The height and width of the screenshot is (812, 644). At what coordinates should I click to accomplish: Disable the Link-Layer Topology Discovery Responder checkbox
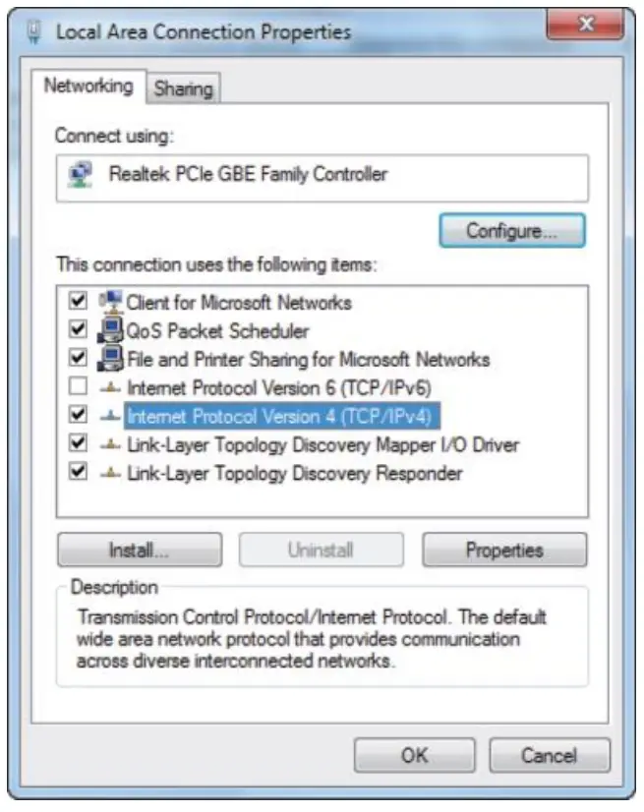(x=78, y=471)
